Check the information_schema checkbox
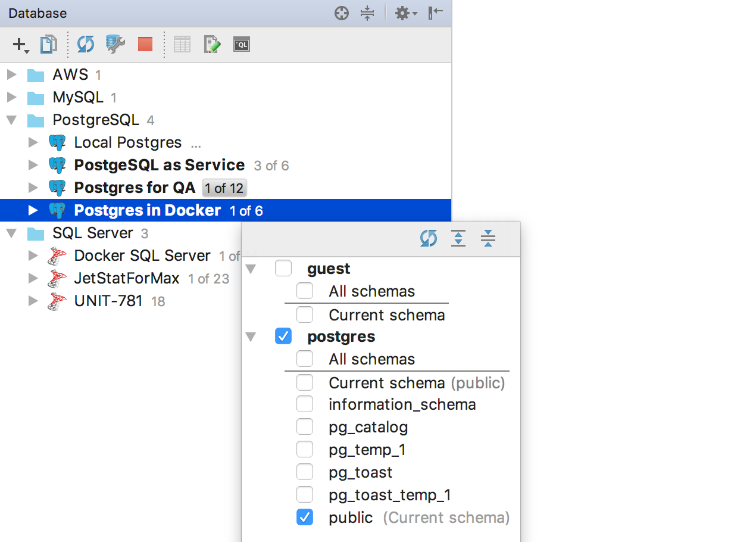The height and width of the screenshot is (542, 756). point(305,404)
